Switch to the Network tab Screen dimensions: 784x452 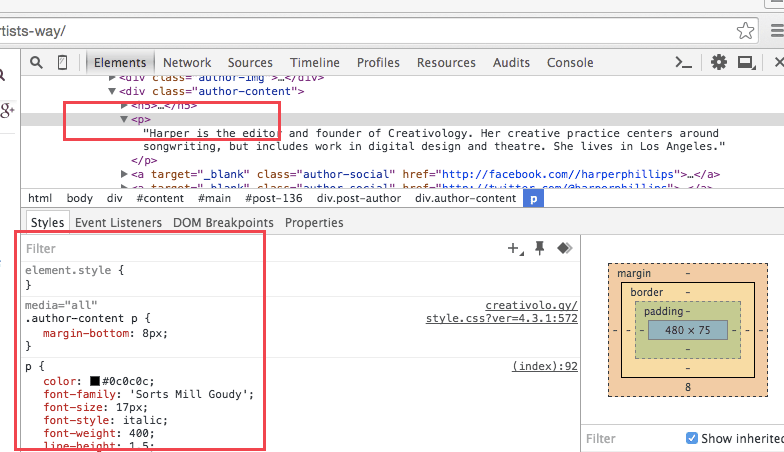click(x=187, y=62)
